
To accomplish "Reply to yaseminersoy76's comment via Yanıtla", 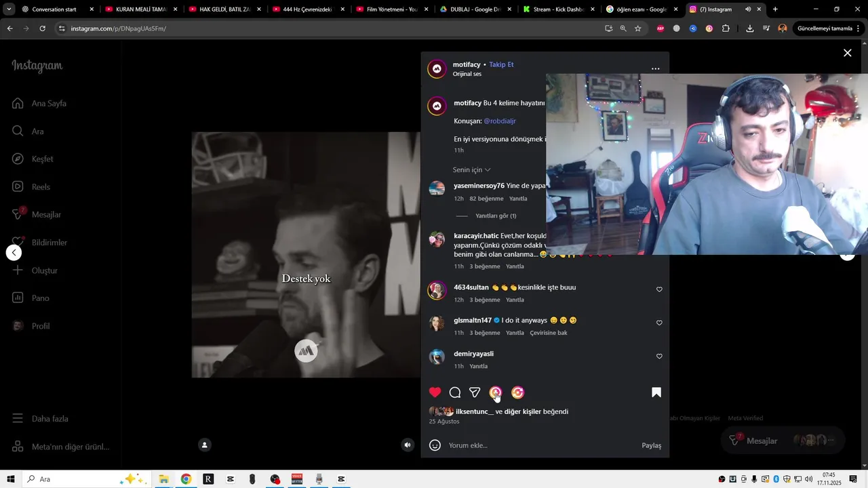I will (518, 199).
